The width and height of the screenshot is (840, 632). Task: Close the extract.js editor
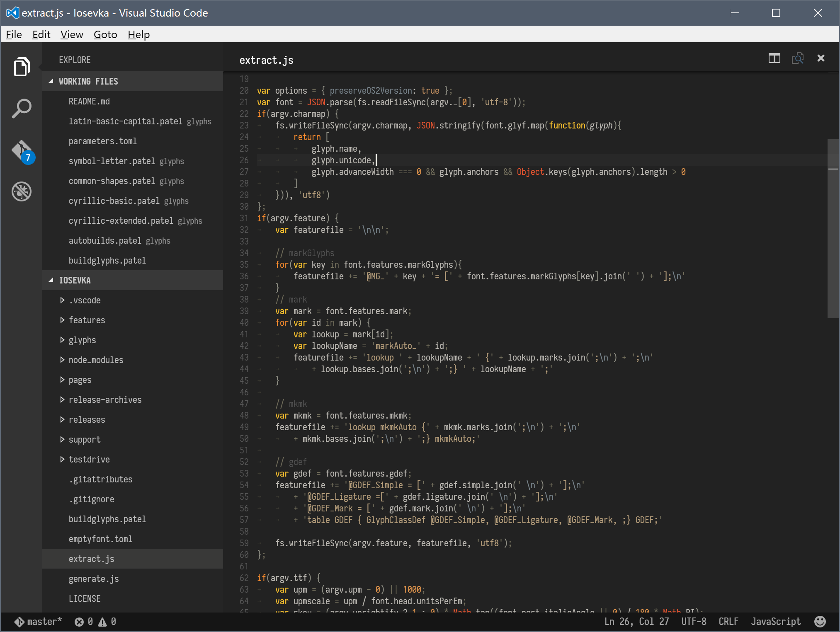821,58
